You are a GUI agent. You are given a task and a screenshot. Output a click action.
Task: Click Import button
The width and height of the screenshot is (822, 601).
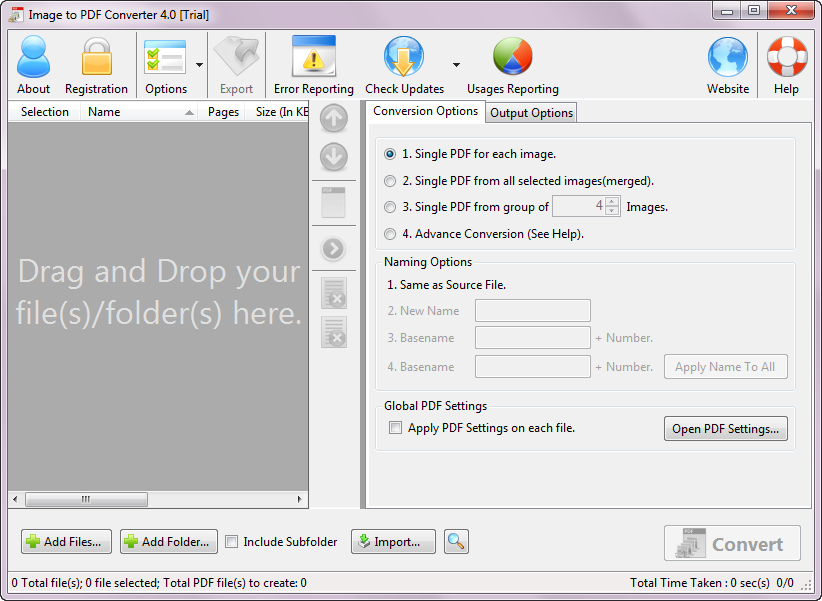393,542
